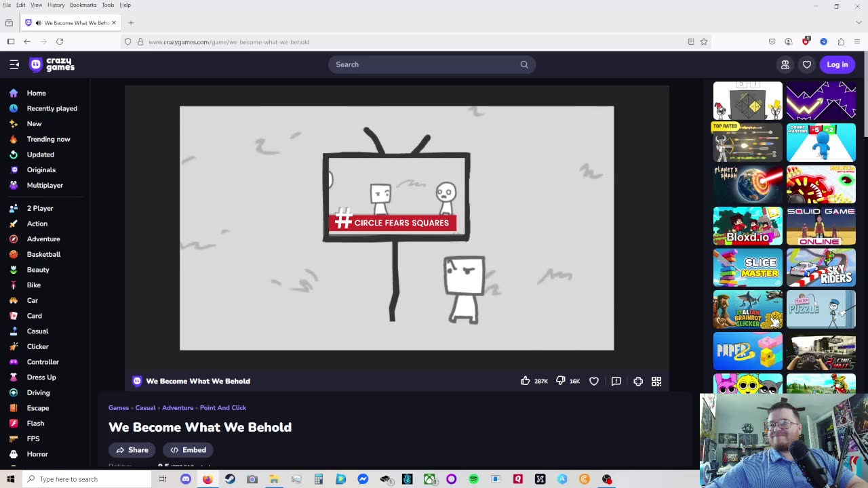Open Steam from taskbar

230,479
